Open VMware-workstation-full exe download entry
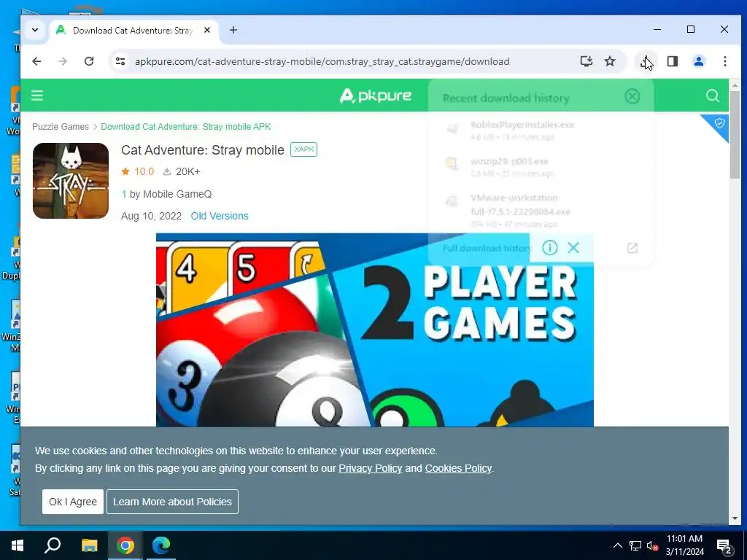This screenshot has height=560, width=747. 541,210
